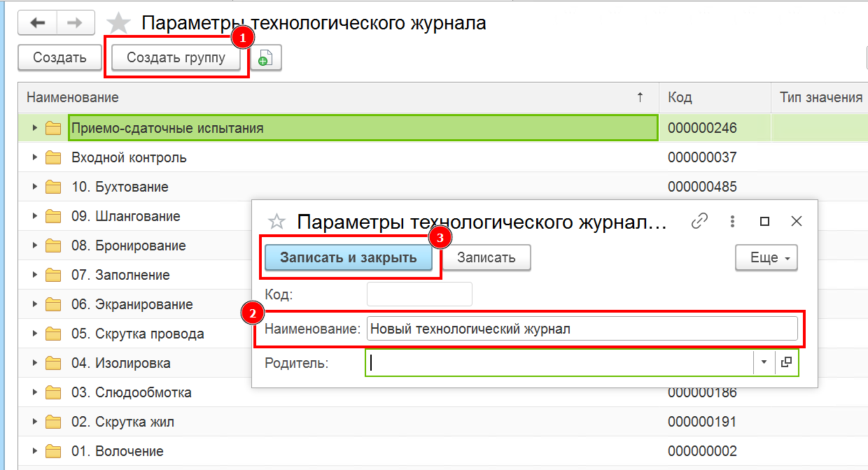Image resolution: width=868 pixels, height=470 pixels.
Task: Open selection form for Родитель field
Action: point(786,362)
